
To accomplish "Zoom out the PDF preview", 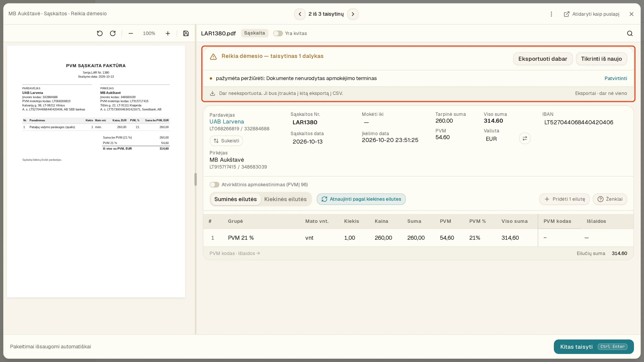I will pyautogui.click(x=131, y=33).
